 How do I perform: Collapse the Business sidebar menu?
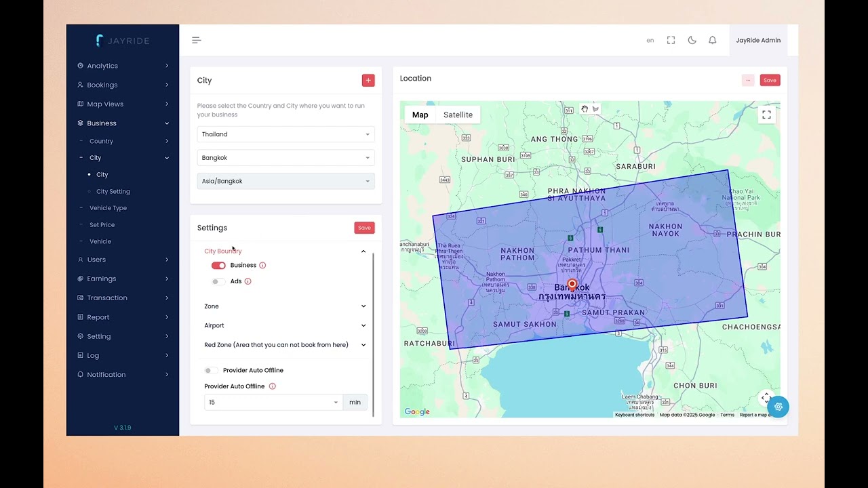tap(123, 123)
